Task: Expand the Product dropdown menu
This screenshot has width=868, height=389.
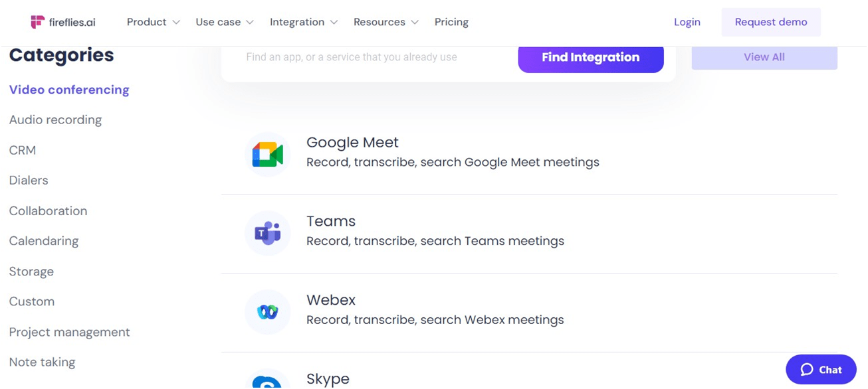Action: [154, 22]
